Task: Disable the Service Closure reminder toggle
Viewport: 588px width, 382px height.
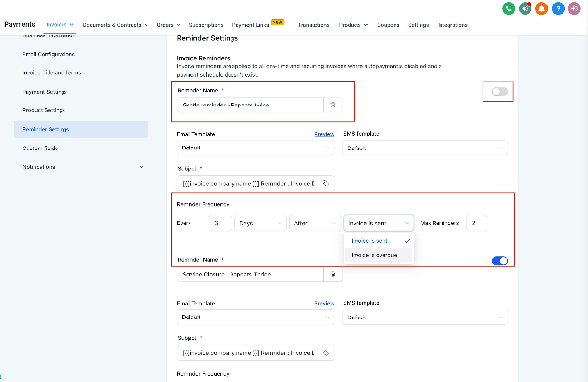Action: point(499,261)
